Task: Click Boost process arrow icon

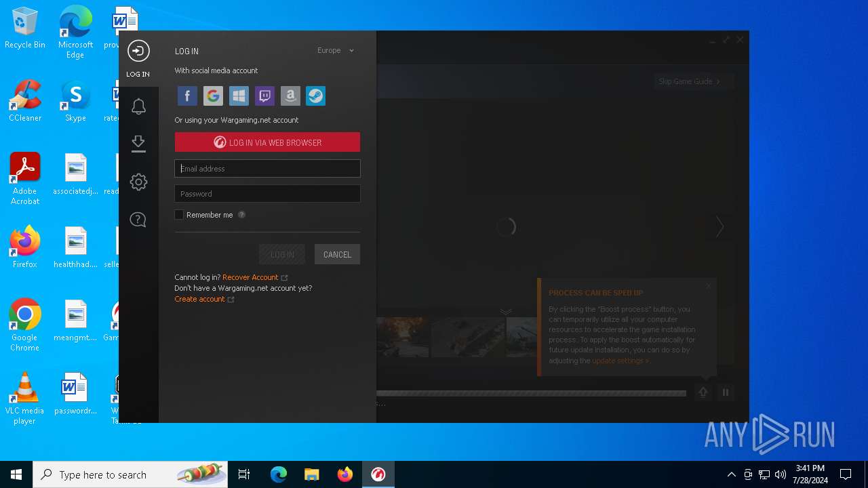Action: click(x=703, y=392)
